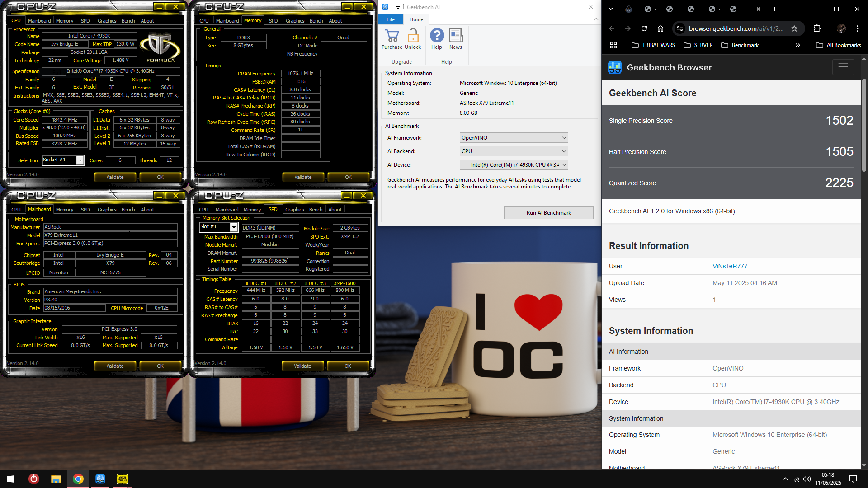Open the notification center icon
The height and width of the screenshot is (488, 868).
(x=853, y=479)
